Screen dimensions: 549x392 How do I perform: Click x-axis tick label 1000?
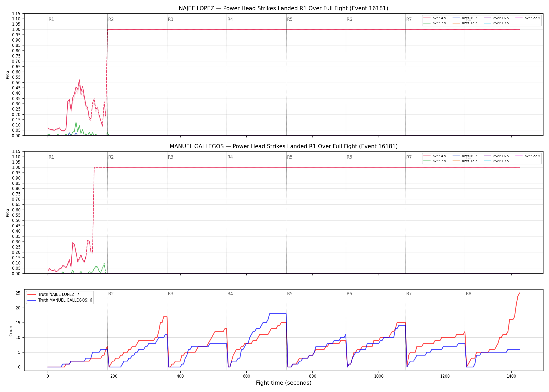[379, 376]
